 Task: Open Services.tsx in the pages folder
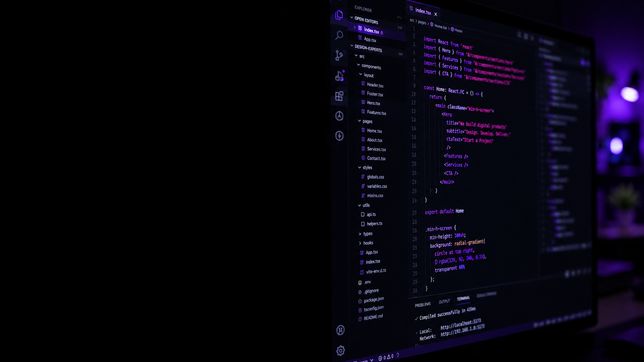(376, 149)
